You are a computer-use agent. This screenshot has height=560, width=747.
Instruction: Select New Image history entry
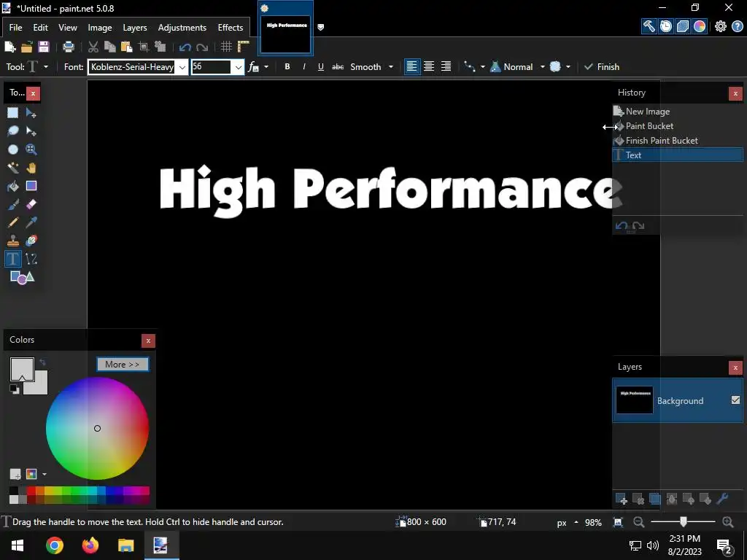(678, 112)
